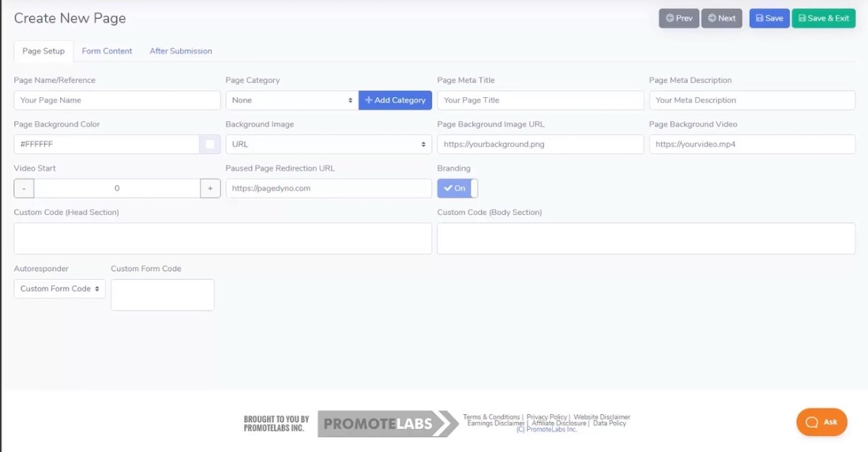The height and width of the screenshot is (452, 868).
Task: Click the PromoteLabs logo banner
Action: click(388, 424)
